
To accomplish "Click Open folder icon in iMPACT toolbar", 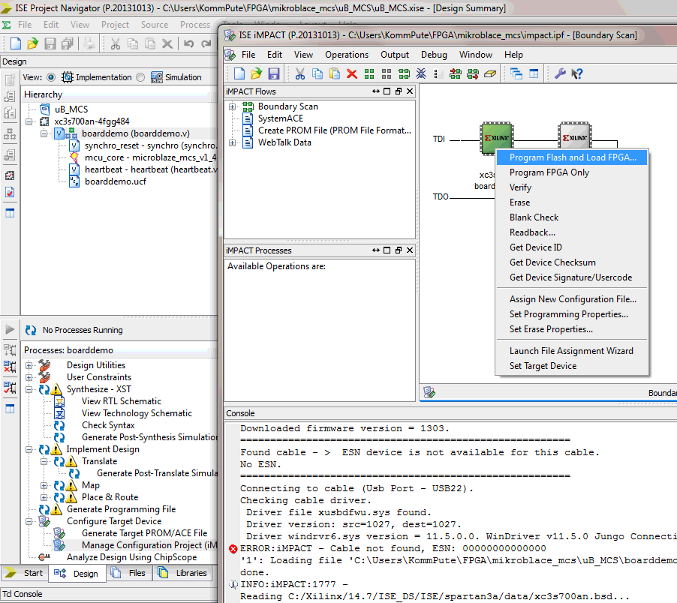I will tap(256, 74).
